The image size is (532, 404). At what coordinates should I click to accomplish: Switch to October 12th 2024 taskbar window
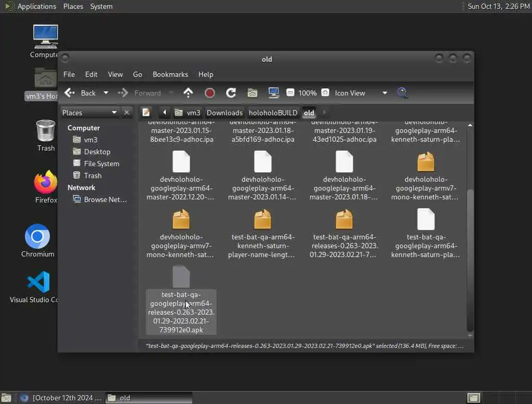point(61,398)
